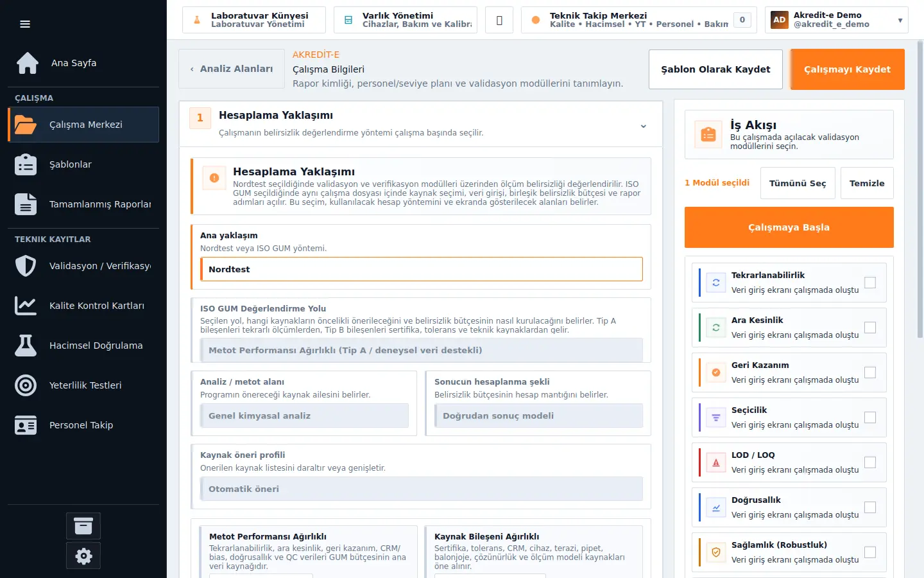Click the Şablonlar clipboard icon
Screen dimensions: 924x578
[26, 164]
